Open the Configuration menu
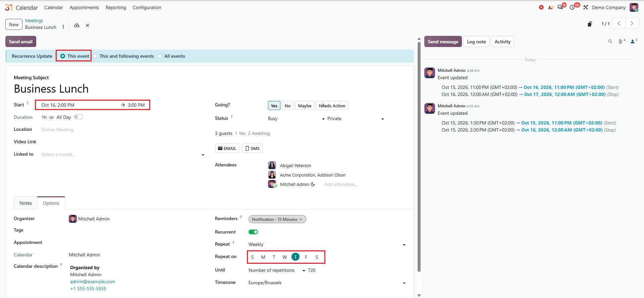644x298 pixels. (147, 7)
